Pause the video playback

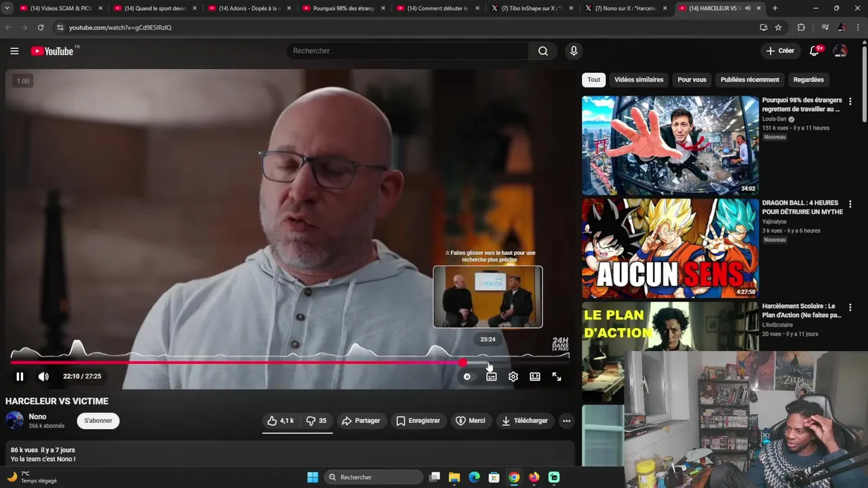(x=20, y=377)
